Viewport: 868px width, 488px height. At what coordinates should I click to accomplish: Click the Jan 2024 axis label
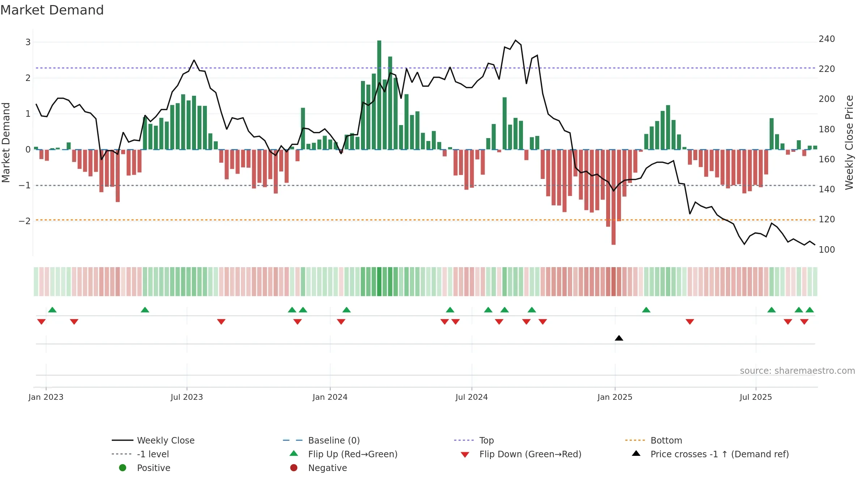coord(330,397)
